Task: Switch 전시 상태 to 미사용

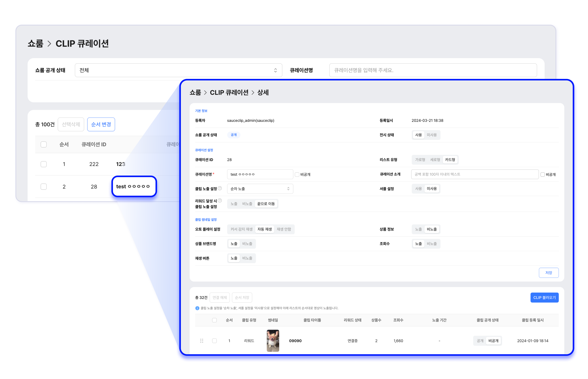Action: pos(432,135)
